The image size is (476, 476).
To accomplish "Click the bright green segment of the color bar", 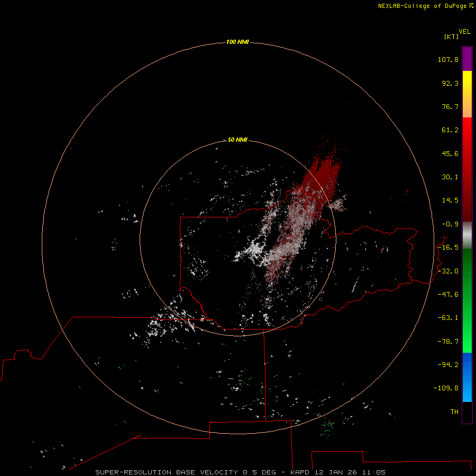I will [x=467, y=334].
